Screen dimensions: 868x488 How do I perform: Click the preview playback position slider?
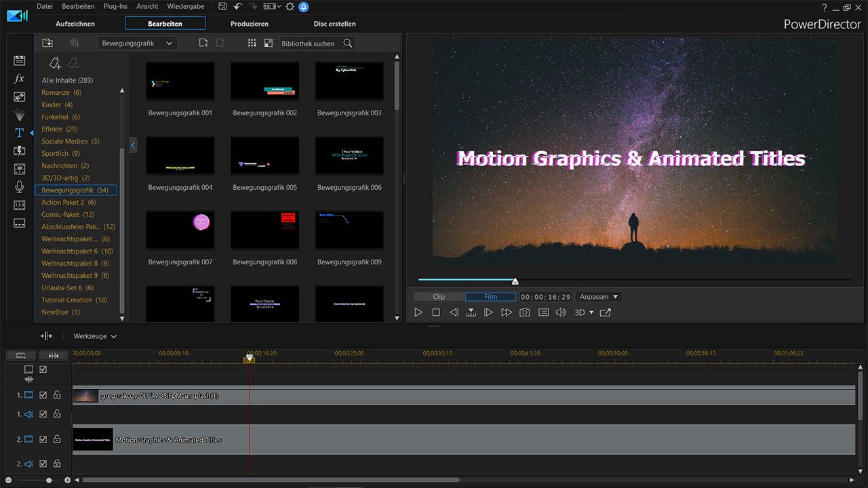[x=515, y=281]
